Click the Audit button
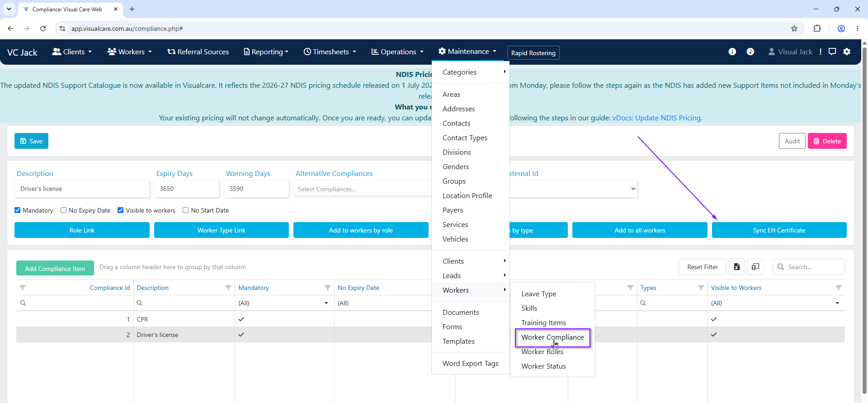Screen dimensions: 868x403 pos(792,141)
